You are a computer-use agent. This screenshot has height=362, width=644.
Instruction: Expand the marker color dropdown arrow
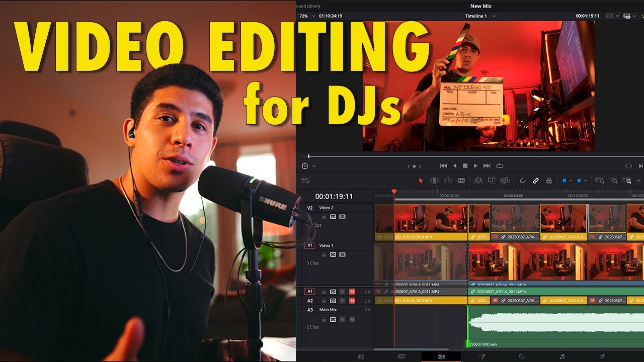pyautogui.click(x=585, y=180)
